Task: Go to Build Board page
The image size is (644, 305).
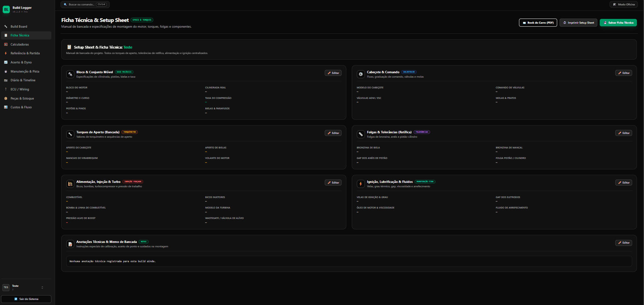Action: pyautogui.click(x=26, y=26)
